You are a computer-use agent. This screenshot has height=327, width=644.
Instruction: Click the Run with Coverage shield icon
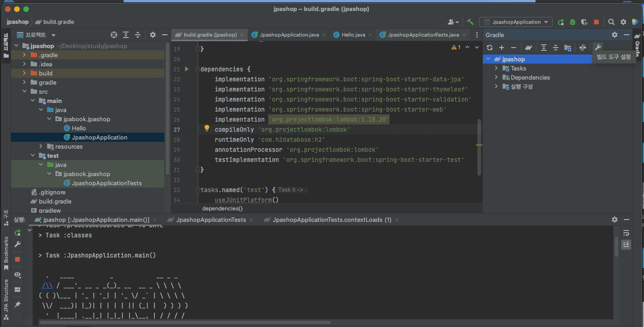click(x=584, y=22)
